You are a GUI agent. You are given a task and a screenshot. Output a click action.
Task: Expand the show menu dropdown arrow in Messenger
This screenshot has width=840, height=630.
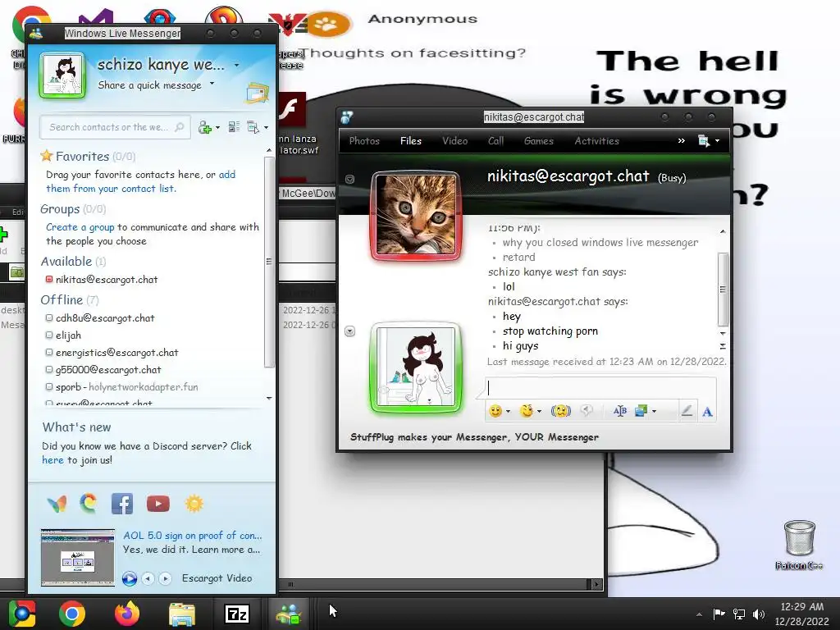point(267,127)
